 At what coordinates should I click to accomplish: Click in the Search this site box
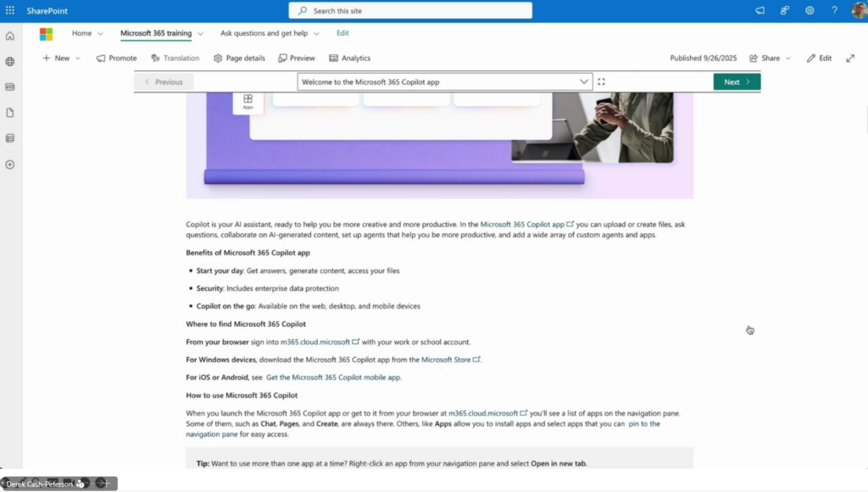(x=410, y=10)
